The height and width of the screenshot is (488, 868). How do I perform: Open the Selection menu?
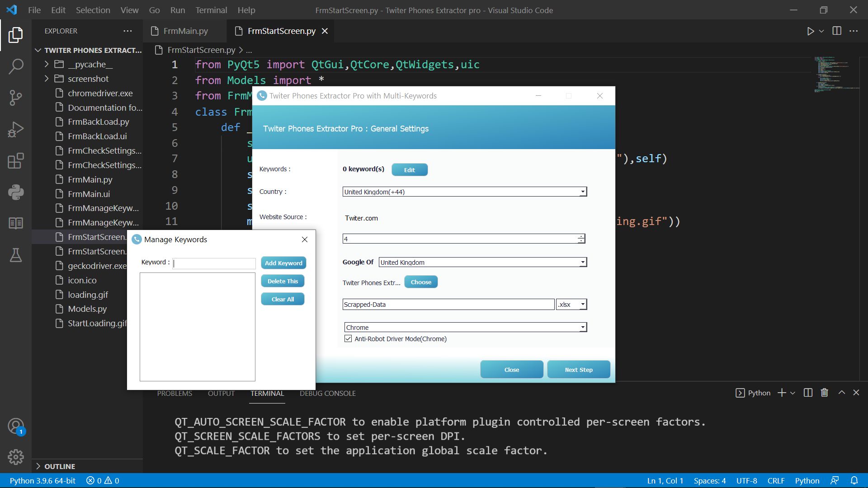click(x=93, y=10)
